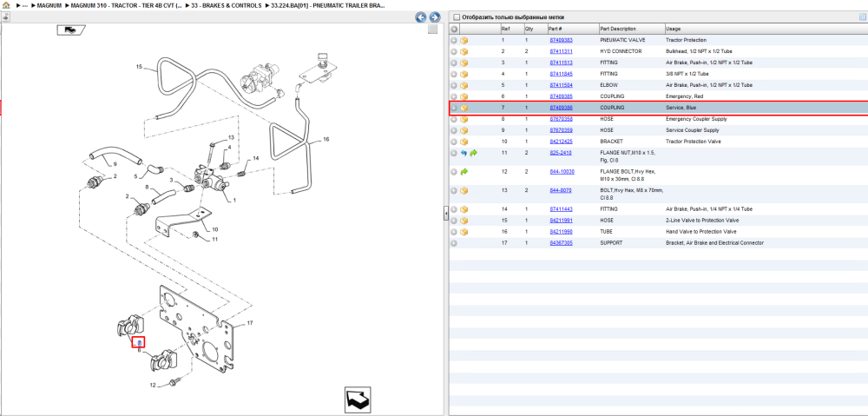Expand the collapsed breadcrumb ellipsis
This screenshot has height=416, width=868.
click(x=25, y=5)
